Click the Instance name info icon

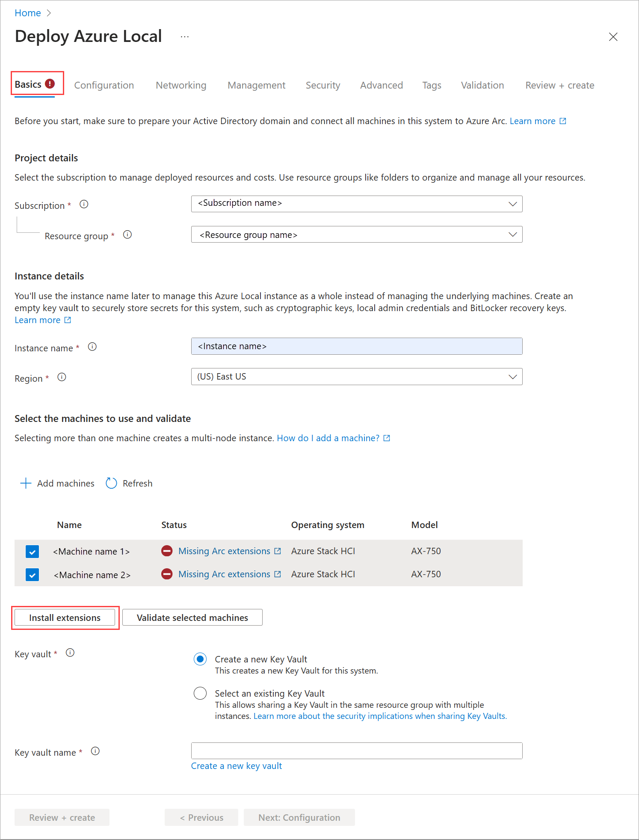point(92,347)
